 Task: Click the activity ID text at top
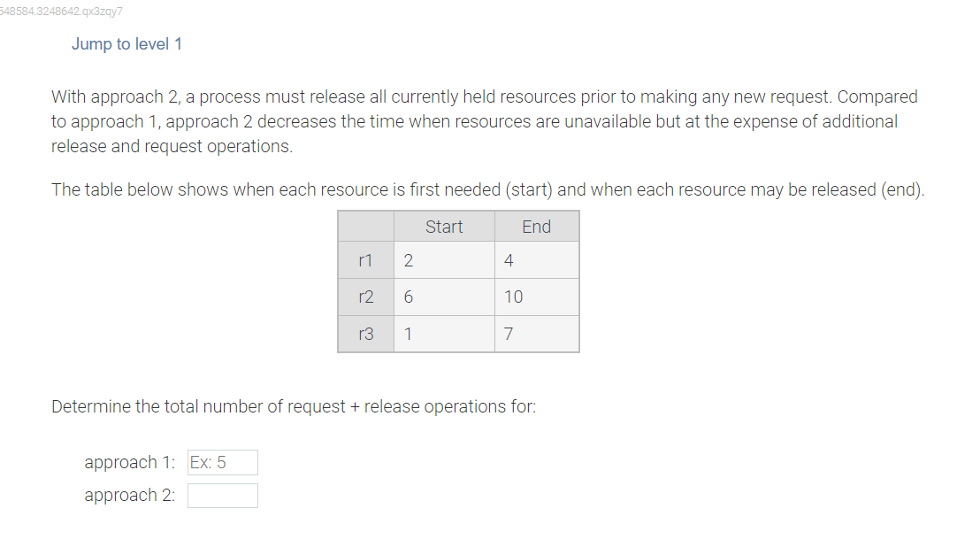61,12
